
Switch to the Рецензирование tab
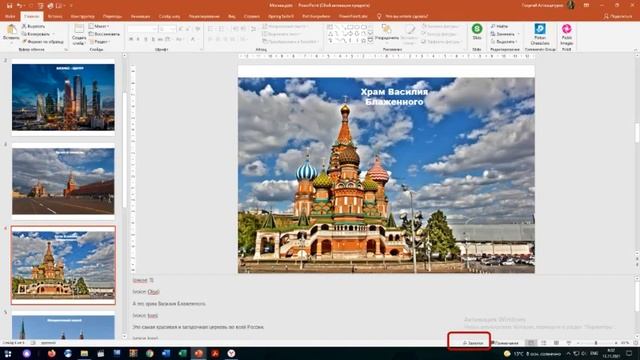pyautogui.click(x=204, y=16)
